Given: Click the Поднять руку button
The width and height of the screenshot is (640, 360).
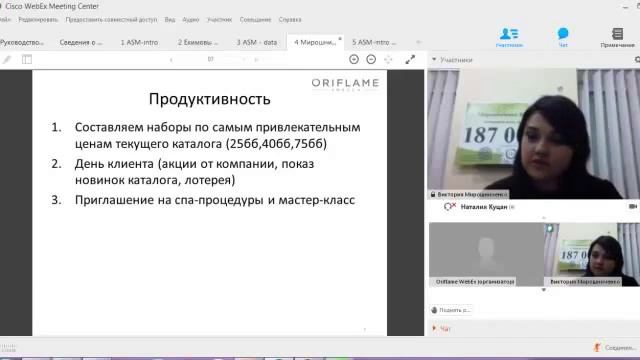Looking at the screenshot, I should pos(451,310).
